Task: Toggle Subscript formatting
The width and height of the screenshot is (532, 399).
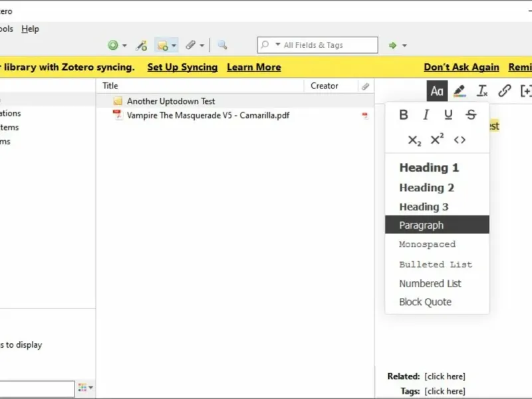Action: tap(414, 140)
